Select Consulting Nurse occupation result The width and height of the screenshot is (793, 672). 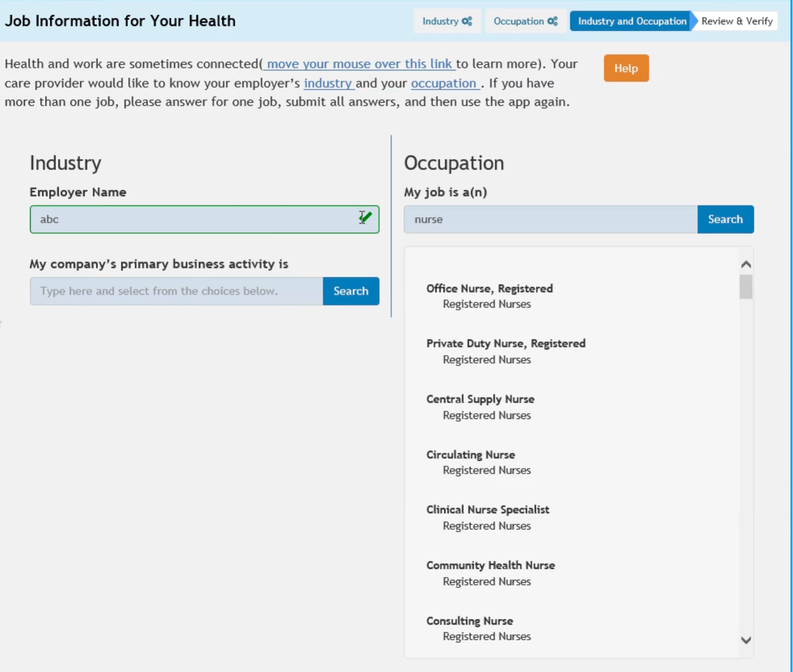pos(469,621)
